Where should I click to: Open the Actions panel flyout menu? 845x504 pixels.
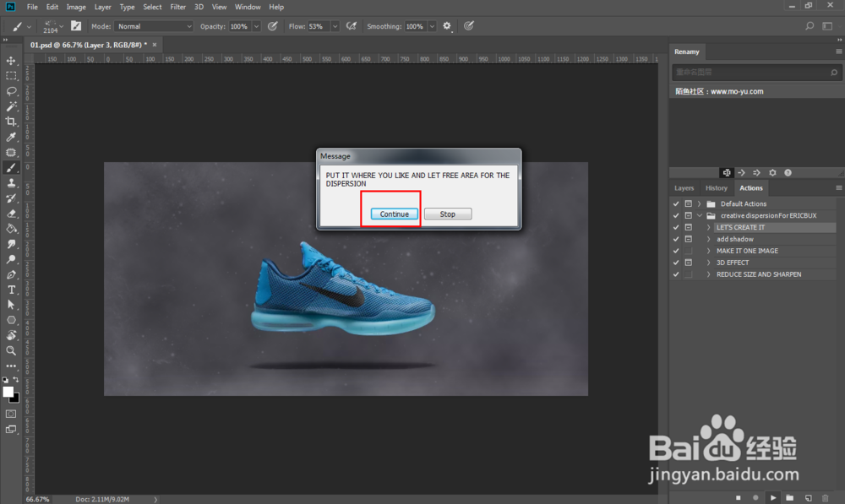[x=838, y=188]
